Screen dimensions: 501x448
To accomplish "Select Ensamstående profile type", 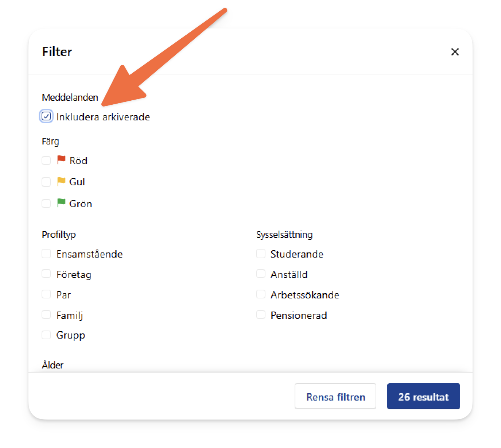I will tap(46, 254).
